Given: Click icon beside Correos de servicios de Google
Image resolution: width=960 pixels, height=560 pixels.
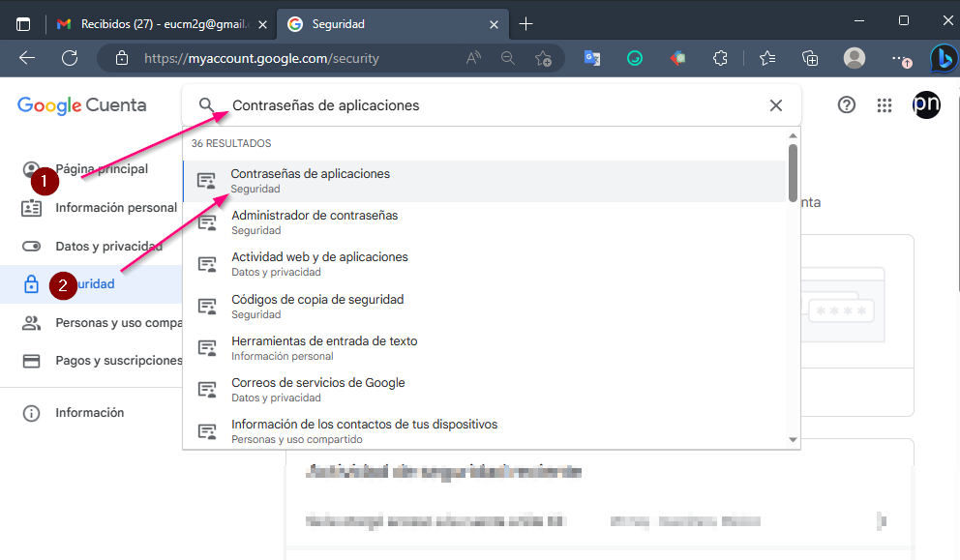Looking at the screenshot, I should click(x=207, y=390).
